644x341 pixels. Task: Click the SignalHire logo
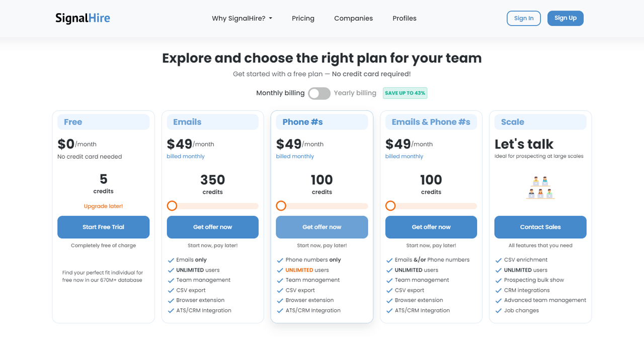(83, 18)
